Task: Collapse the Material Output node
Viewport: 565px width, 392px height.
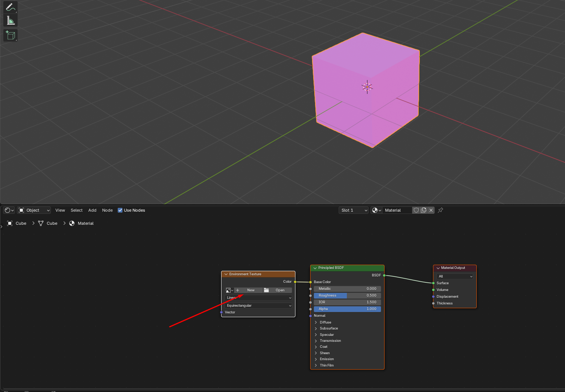Action: tap(438, 268)
